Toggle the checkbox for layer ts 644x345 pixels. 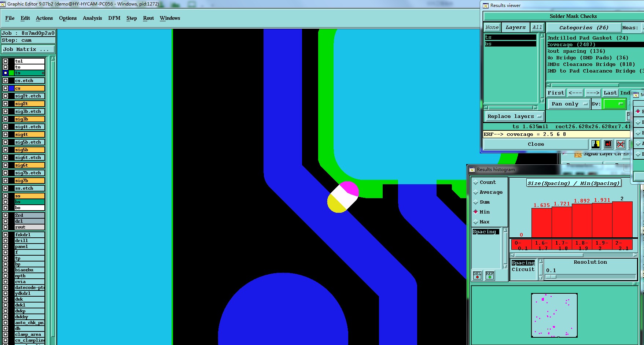click(x=5, y=73)
